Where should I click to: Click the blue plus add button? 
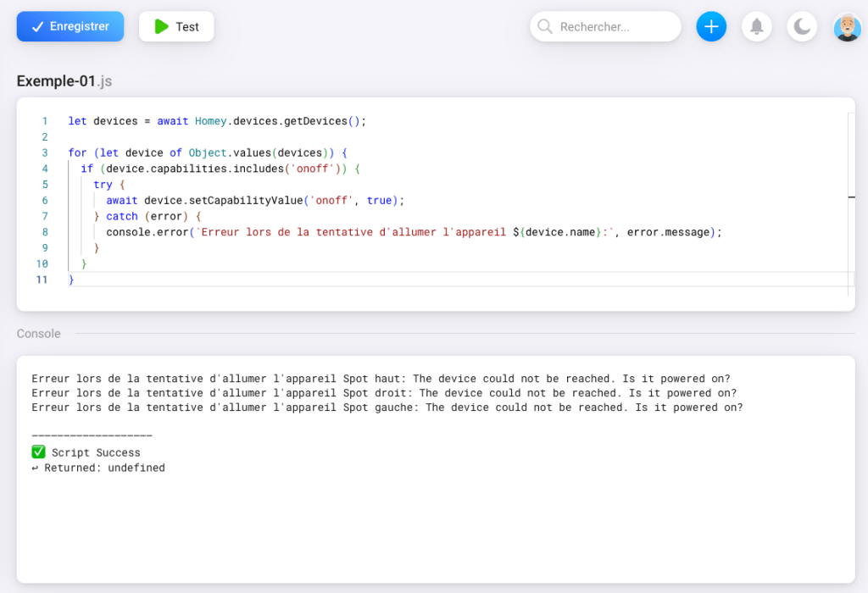pyautogui.click(x=711, y=27)
